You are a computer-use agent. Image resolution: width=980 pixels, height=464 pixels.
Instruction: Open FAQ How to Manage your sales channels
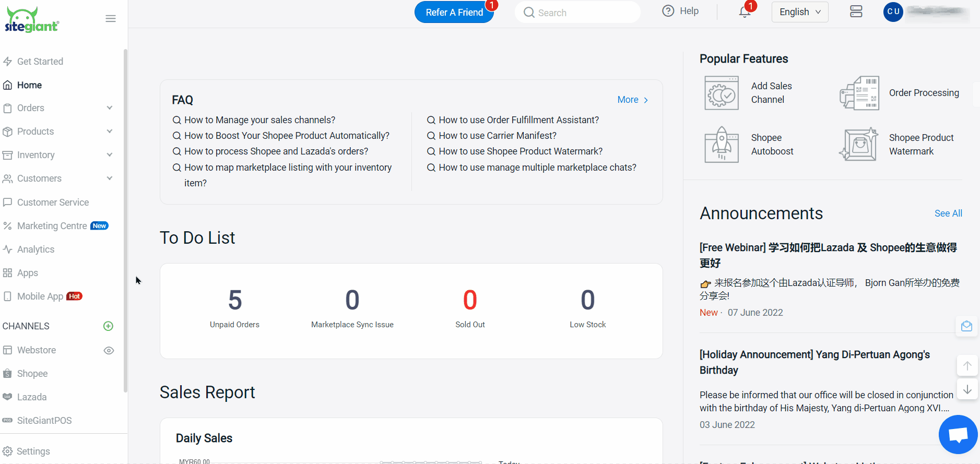(x=259, y=120)
